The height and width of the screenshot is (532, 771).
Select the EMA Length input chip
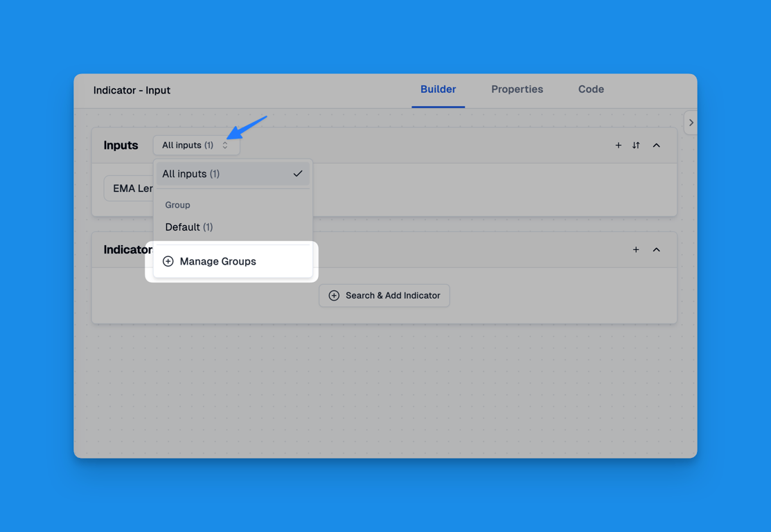pyautogui.click(x=130, y=188)
